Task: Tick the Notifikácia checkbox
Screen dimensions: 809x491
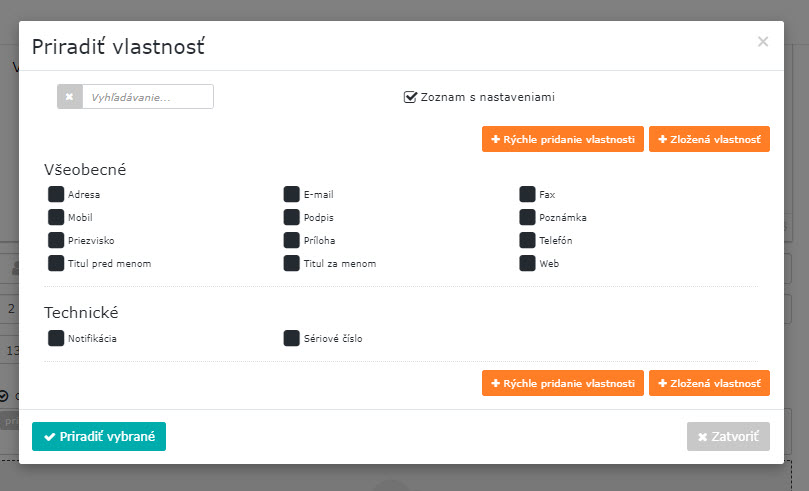Action: tap(56, 338)
